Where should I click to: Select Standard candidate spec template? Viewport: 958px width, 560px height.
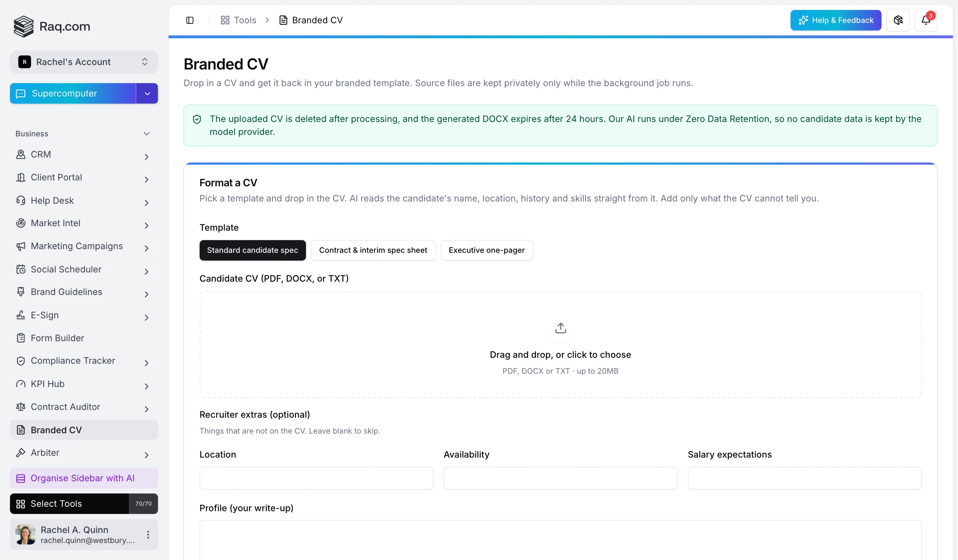(x=252, y=250)
